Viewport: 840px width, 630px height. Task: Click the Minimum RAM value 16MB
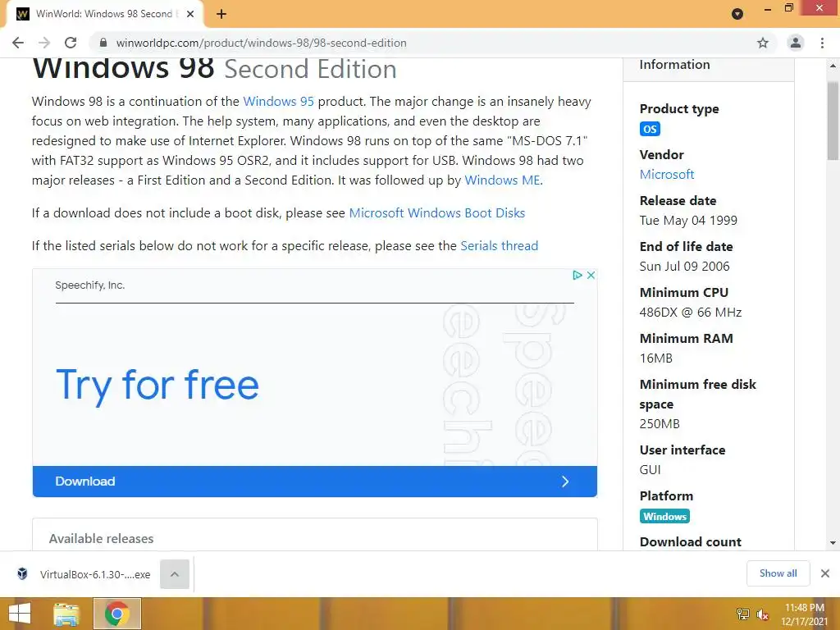pyautogui.click(x=655, y=358)
